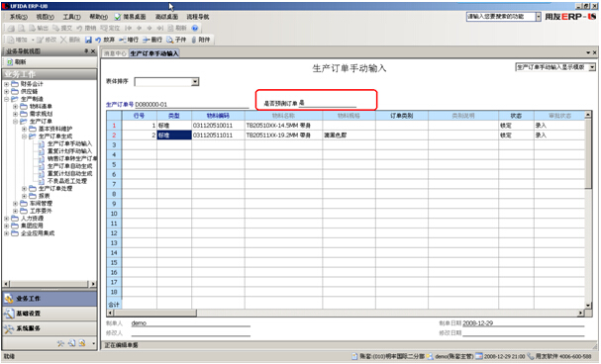This screenshot has width=601, height=364.
Task: Click the 刷新 icon in navigation panel
Action: tap(10, 62)
